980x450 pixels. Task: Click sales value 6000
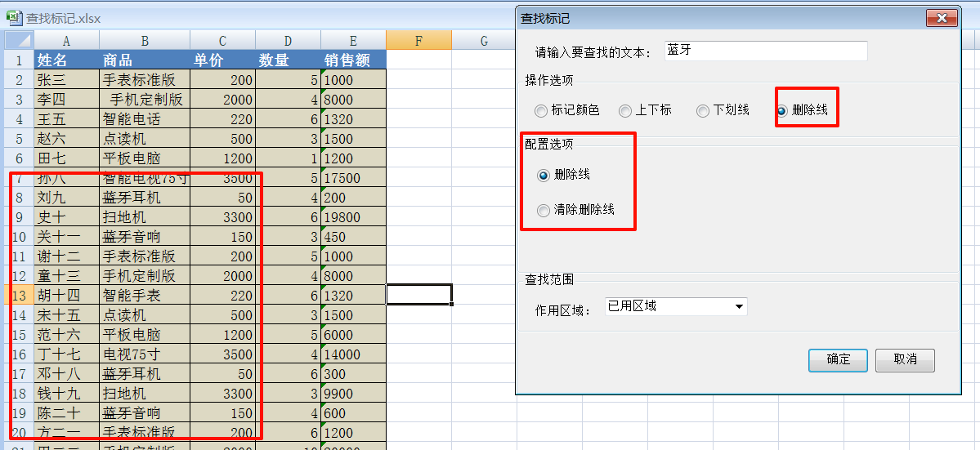pos(353,335)
